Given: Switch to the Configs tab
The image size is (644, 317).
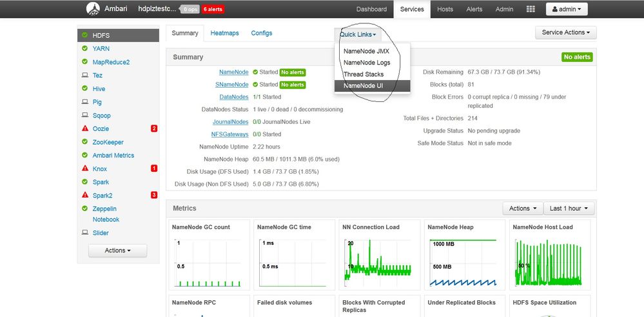Looking at the screenshot, I should click(x=262, y=33).
